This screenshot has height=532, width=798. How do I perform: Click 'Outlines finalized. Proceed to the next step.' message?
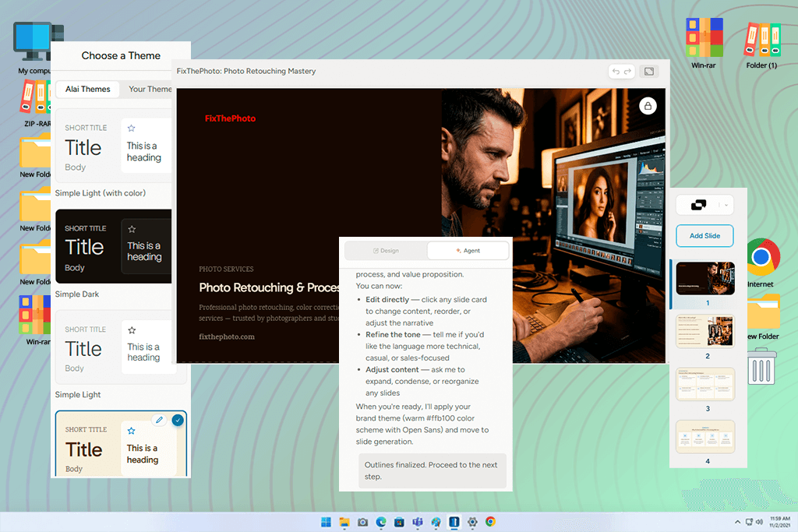[432, 470]
